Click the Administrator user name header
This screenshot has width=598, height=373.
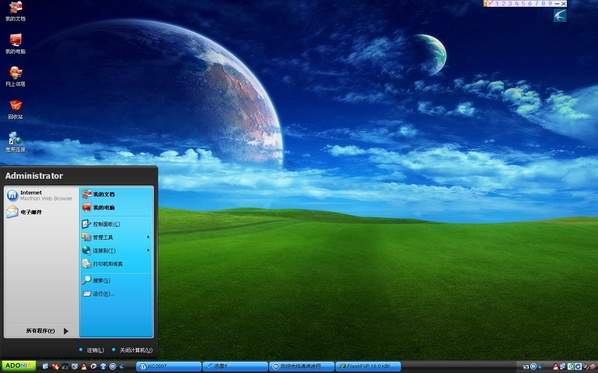click(x=34, y=176)
